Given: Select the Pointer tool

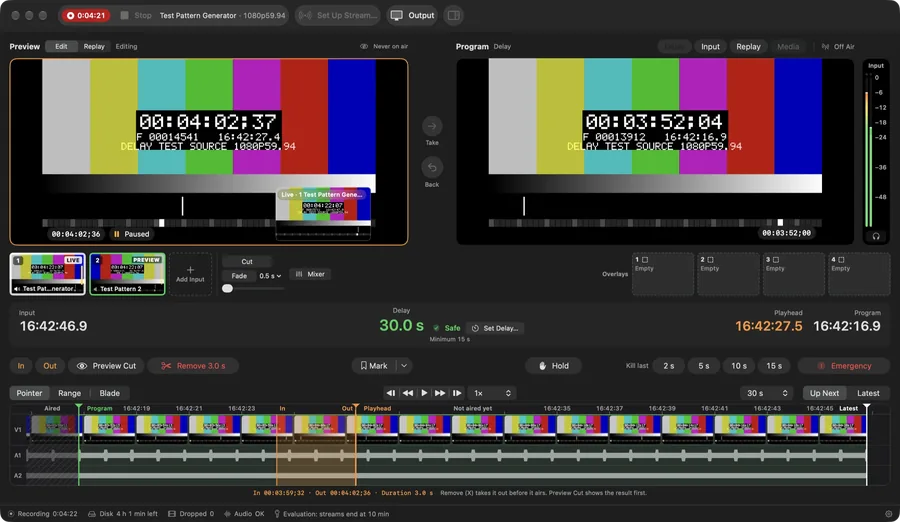Looking at the screenshot, I should [x=29, y=393].
